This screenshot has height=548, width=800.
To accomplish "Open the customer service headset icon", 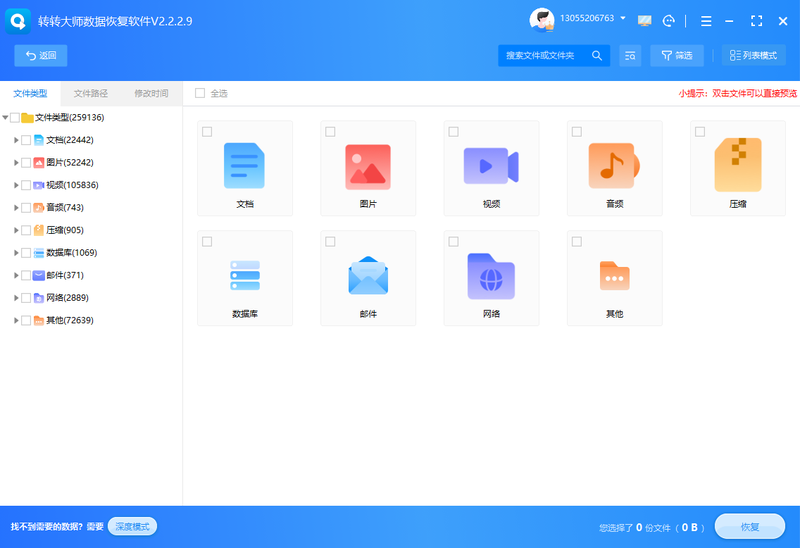I will tap(668, 21).
